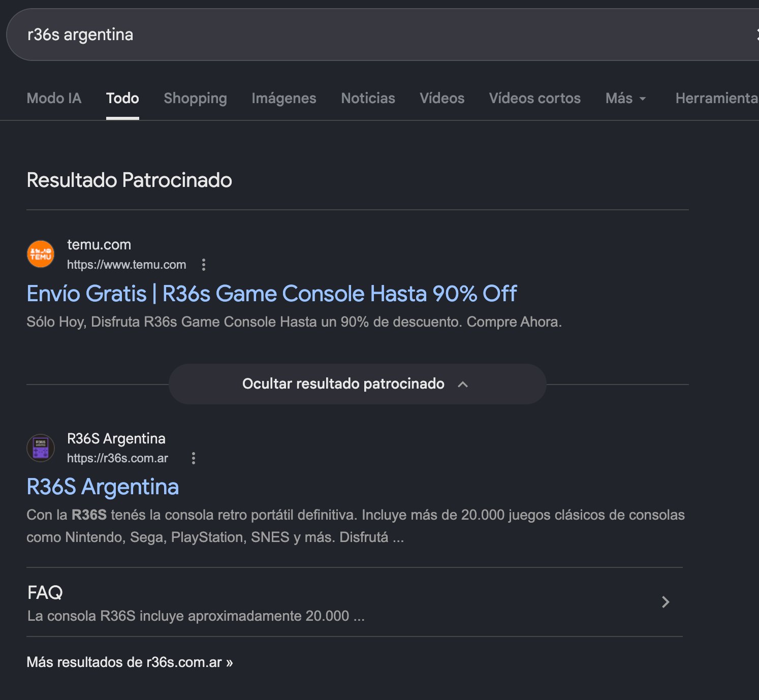Image resolution: width=759 pixels, height=700 pixels.
Task: Open the Imágenes tab
Action: click(284, 98)
